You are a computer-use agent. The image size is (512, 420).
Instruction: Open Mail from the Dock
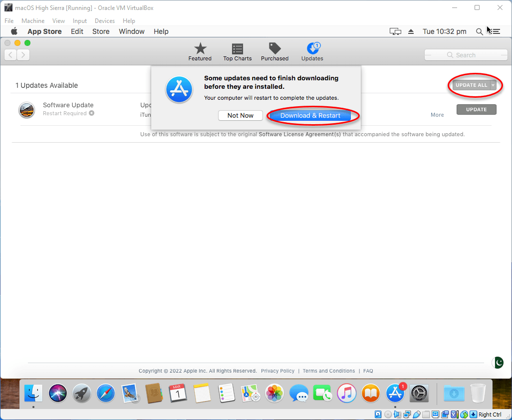[x=130, y=393]
